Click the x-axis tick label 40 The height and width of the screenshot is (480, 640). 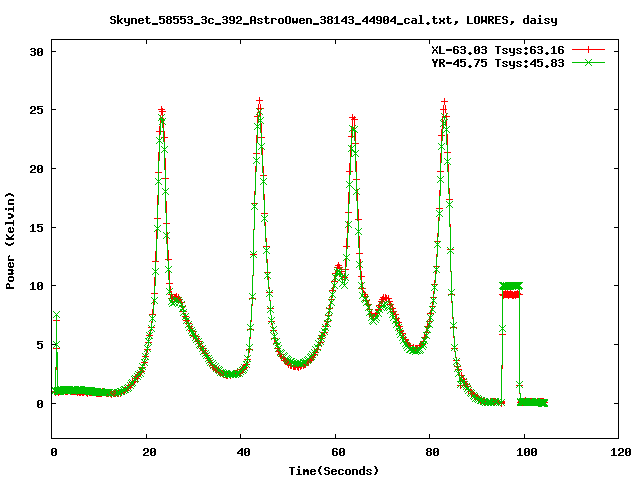tap(243, 452)
